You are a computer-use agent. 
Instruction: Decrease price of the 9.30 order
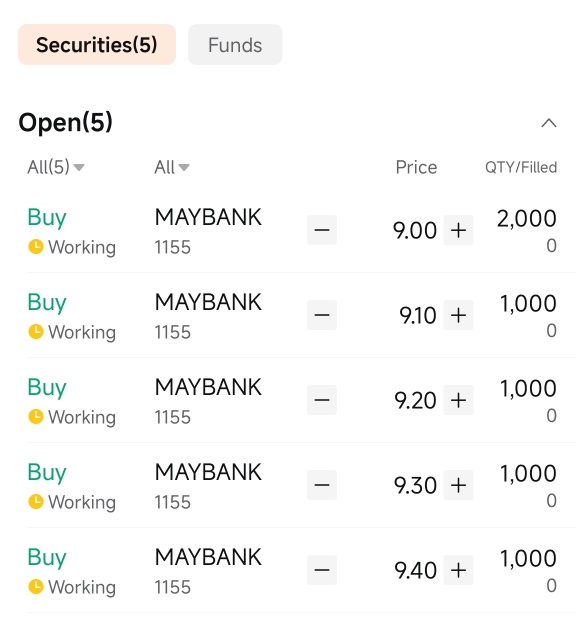[322, 485]
